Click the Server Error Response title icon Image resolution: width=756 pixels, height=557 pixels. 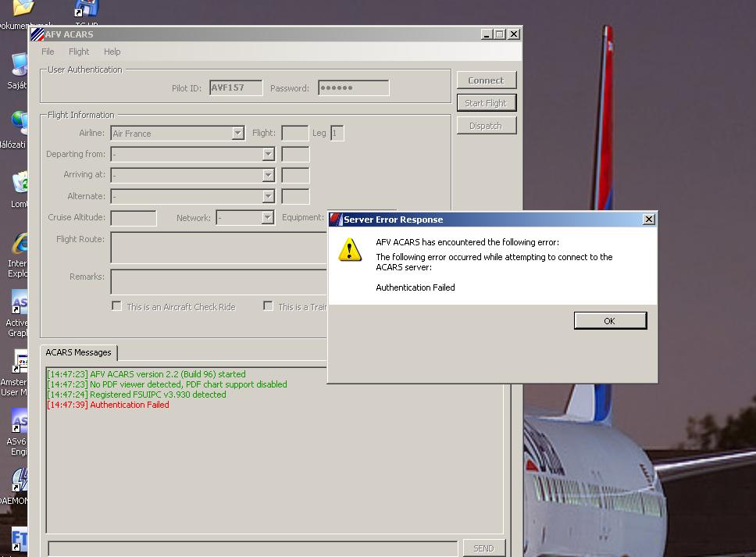336,220
